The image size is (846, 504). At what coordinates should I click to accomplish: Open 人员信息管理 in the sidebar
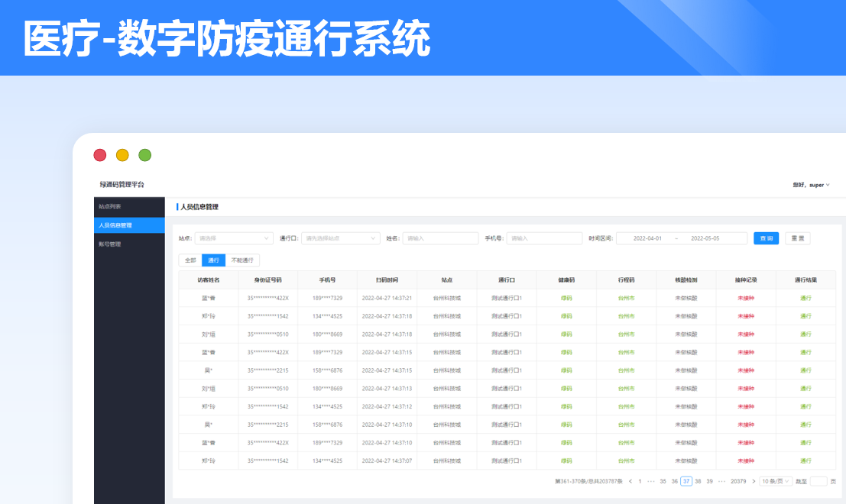129,225
